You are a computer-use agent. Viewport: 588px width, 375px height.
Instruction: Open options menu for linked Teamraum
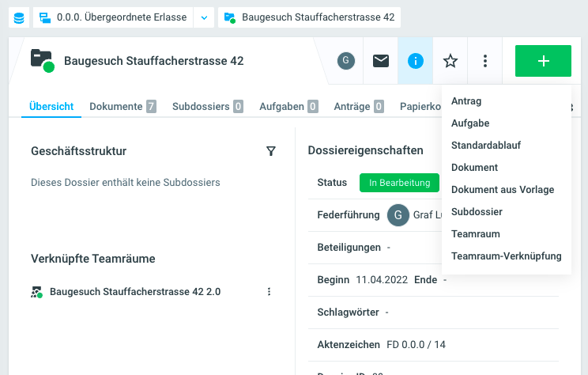pos(269,292)
